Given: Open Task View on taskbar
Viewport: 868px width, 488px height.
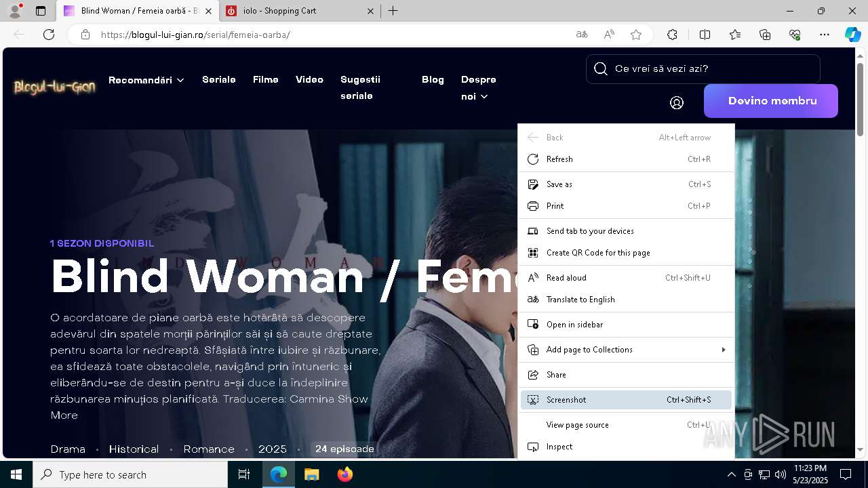Looking at the screenshot, I should tap(244, 474).
